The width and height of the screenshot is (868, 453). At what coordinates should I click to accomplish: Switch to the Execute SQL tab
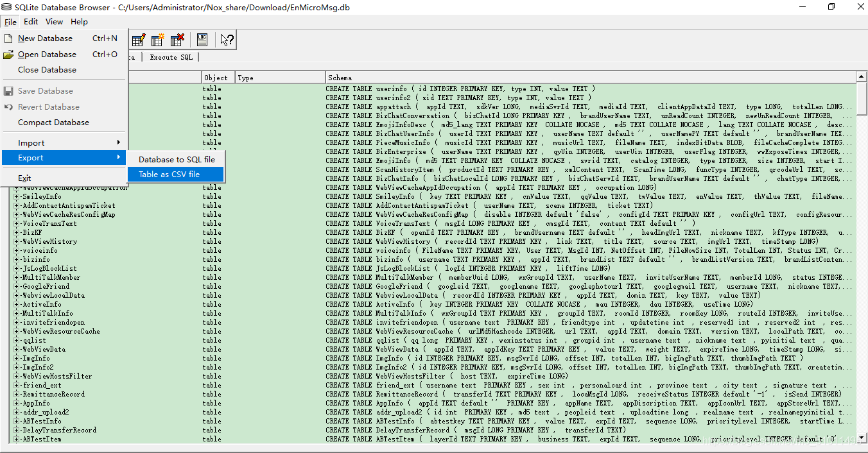[x=171, y=57]
